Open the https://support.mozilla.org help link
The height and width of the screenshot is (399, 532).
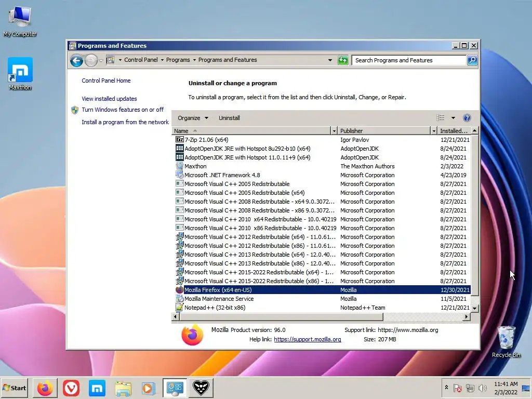point(308,339)
